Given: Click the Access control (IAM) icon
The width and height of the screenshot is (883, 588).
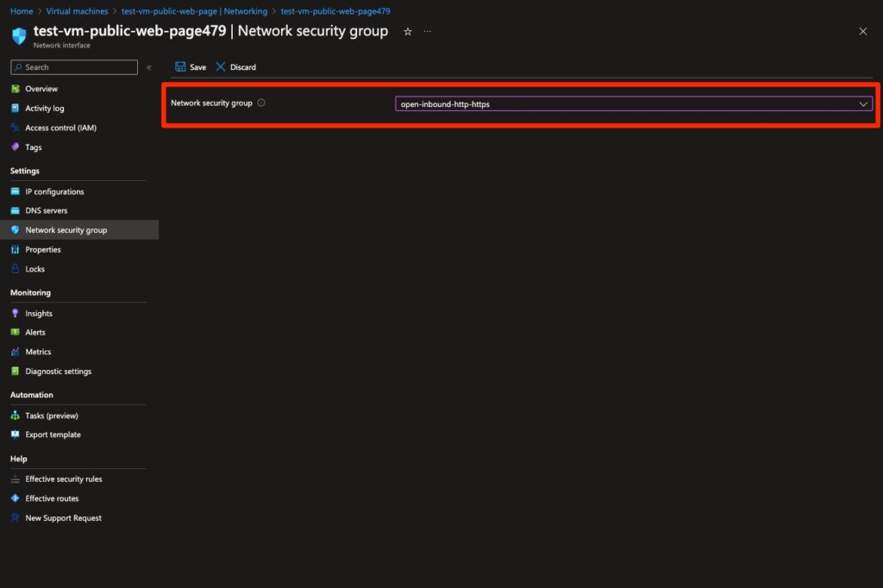Looking at the screenshot, I should (16, 128).
